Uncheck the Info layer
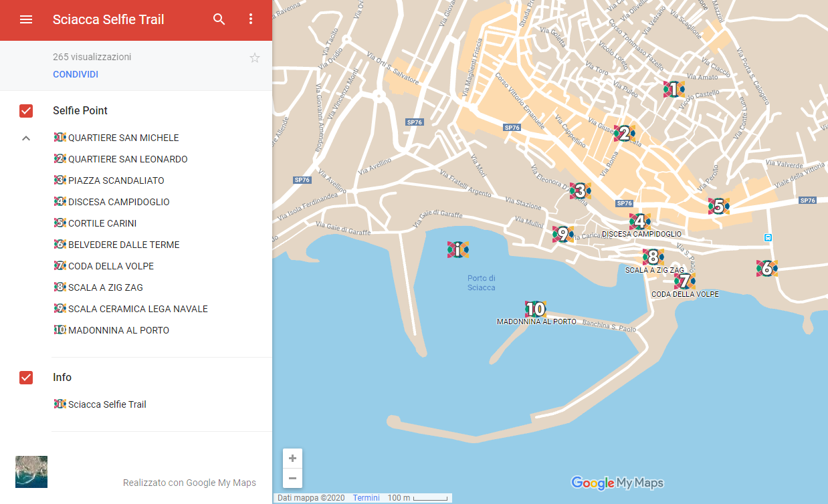Viewport: 828px width, 504px height. [x=26, y=378]
